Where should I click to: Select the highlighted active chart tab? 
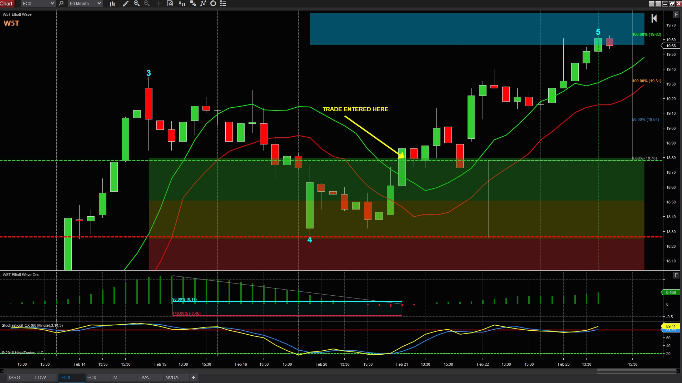(x=72, y=377)
